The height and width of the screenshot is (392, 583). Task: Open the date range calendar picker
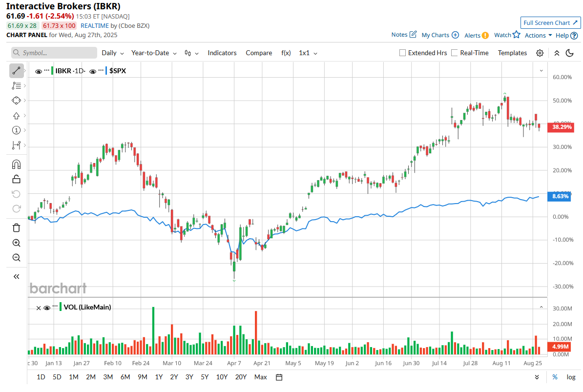[279, 377]
